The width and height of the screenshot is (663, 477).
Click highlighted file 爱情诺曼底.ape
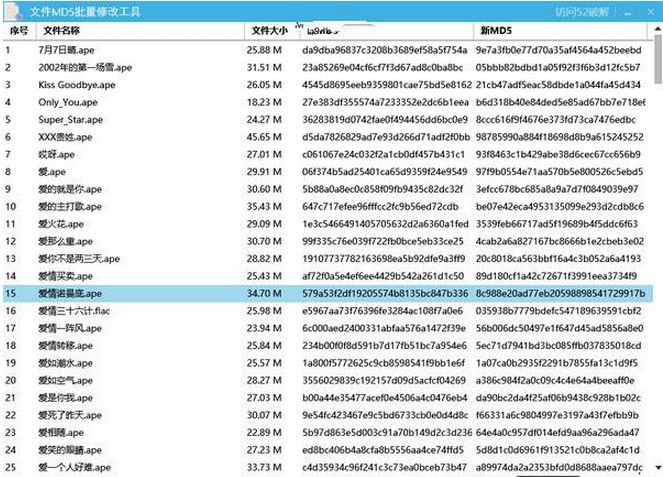[70, 293]
